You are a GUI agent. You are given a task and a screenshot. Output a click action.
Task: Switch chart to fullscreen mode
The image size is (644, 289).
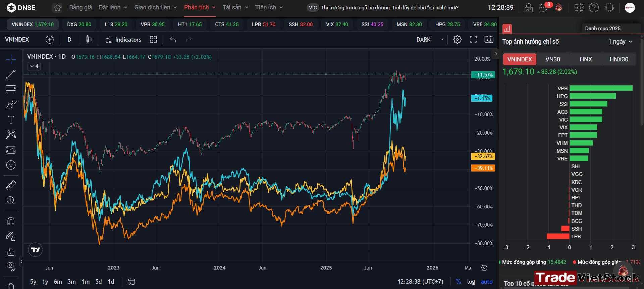[473, 40]
